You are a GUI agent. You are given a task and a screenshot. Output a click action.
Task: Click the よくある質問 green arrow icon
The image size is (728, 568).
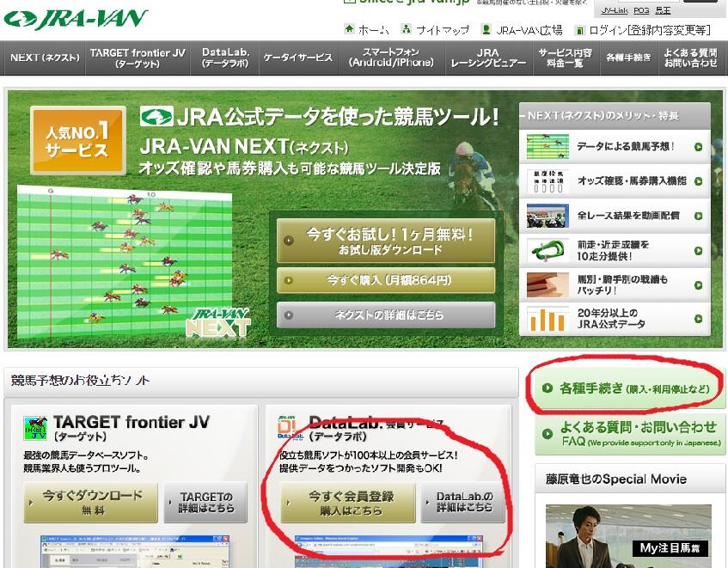click(548, 433)
